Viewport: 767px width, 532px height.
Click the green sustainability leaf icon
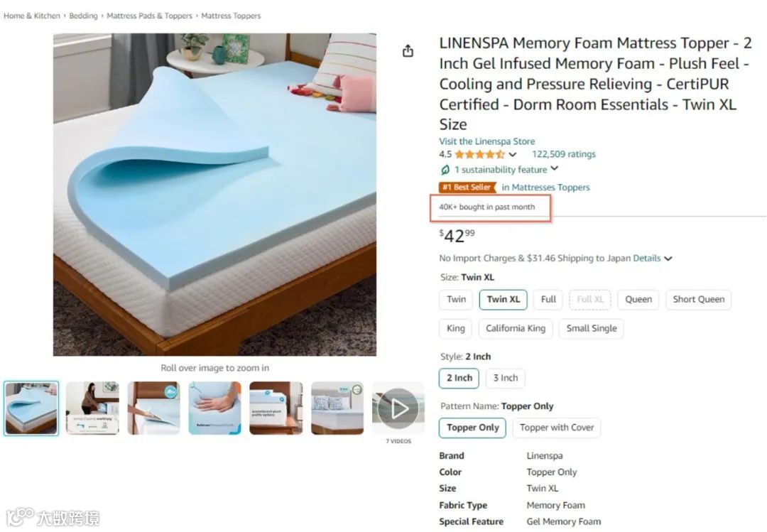point(445,170)
